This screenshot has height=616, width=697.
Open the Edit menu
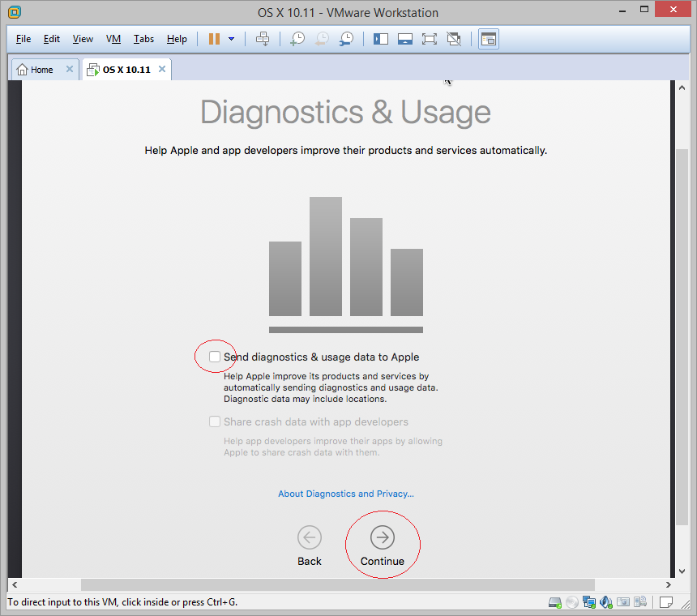[x=52, y=39]
